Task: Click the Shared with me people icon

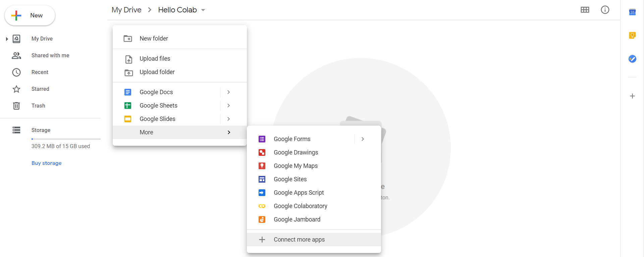Action: click(x=16, y=56)
